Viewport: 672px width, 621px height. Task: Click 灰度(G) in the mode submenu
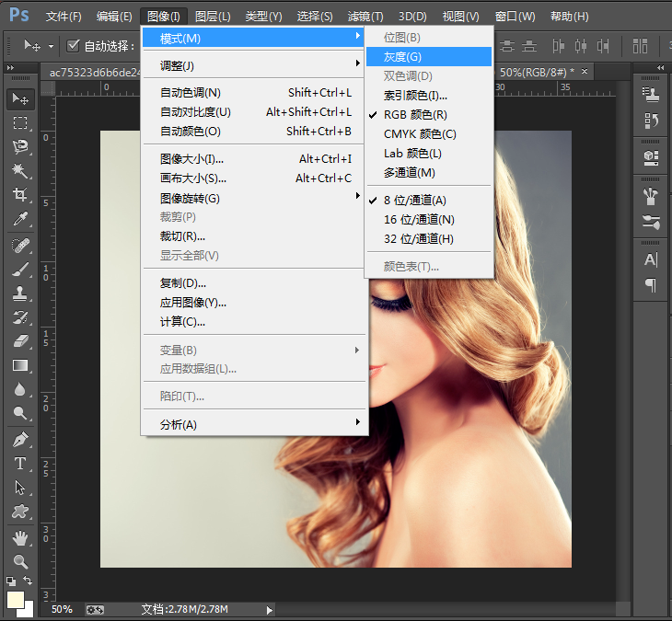pyautogui.click(x=402, y=57)
